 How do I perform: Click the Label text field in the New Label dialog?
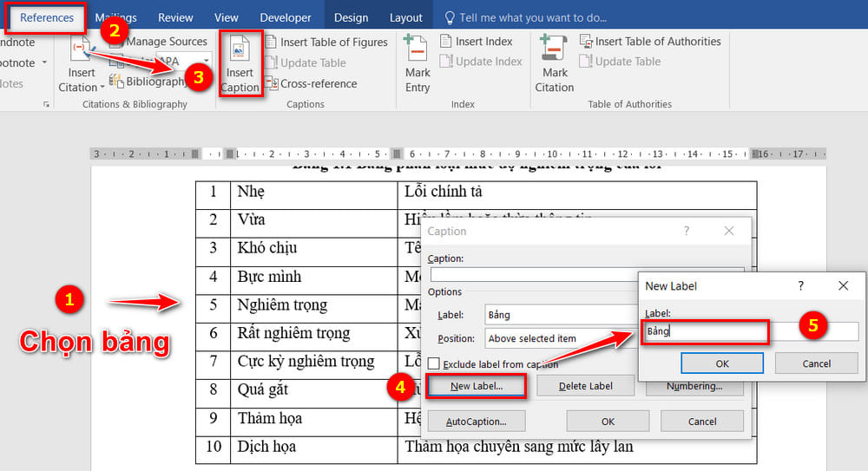point(751,331)
